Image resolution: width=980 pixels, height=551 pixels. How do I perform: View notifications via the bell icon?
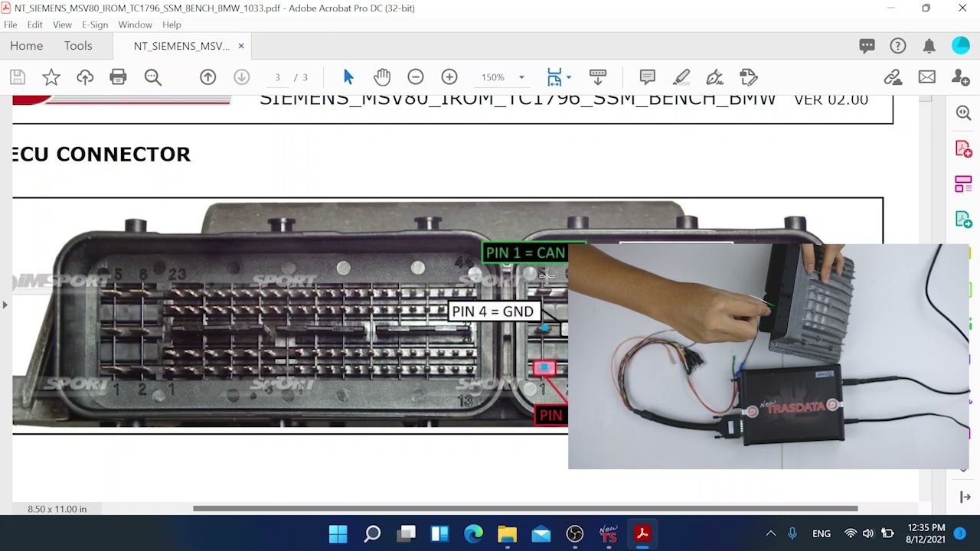click(929, 46)
